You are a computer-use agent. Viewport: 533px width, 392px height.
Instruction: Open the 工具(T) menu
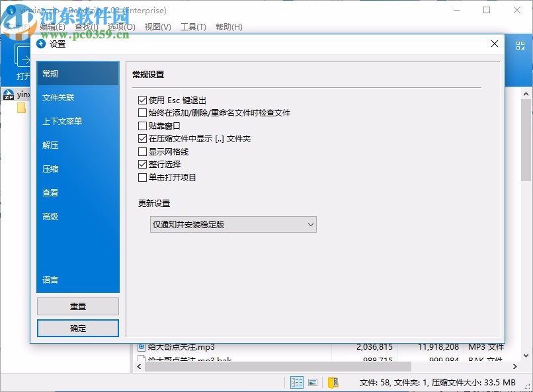click(192, 26)
